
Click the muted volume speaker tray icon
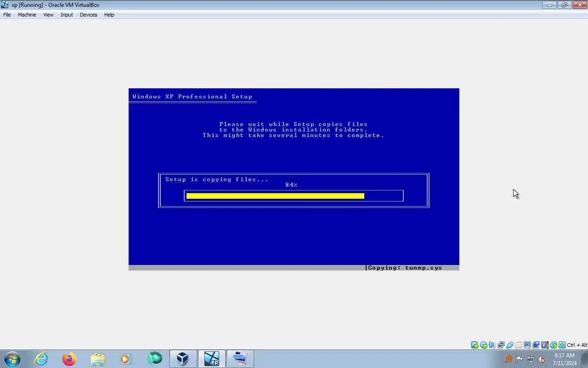pyautogui.click(x=542, y=359)
